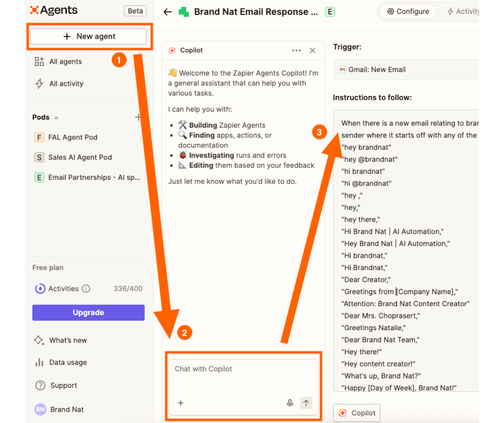This screenshot has width=504, height=423.
Task: Click the green agent avatar icon
Action: tap(183, 12)
